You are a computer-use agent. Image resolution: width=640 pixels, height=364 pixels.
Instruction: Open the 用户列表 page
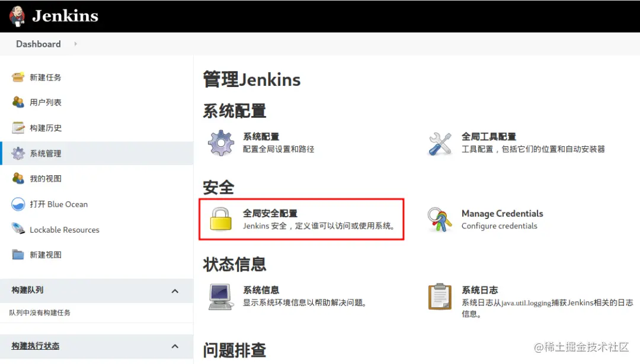coord(47,102)
